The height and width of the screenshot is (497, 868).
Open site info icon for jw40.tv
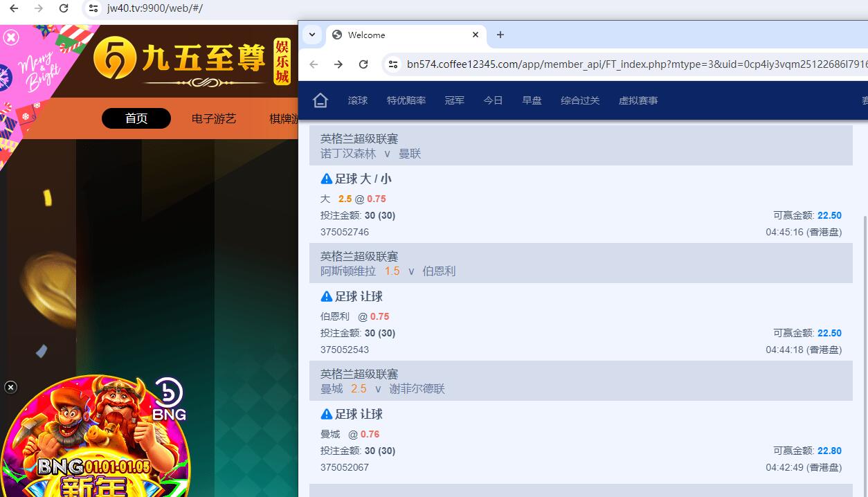(93, 8)
